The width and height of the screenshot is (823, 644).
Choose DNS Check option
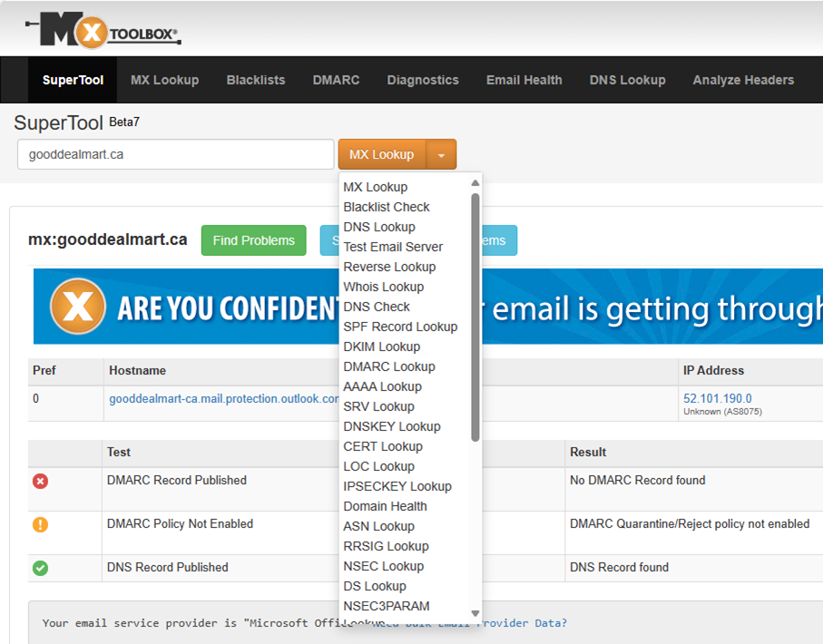click(377, 307)
